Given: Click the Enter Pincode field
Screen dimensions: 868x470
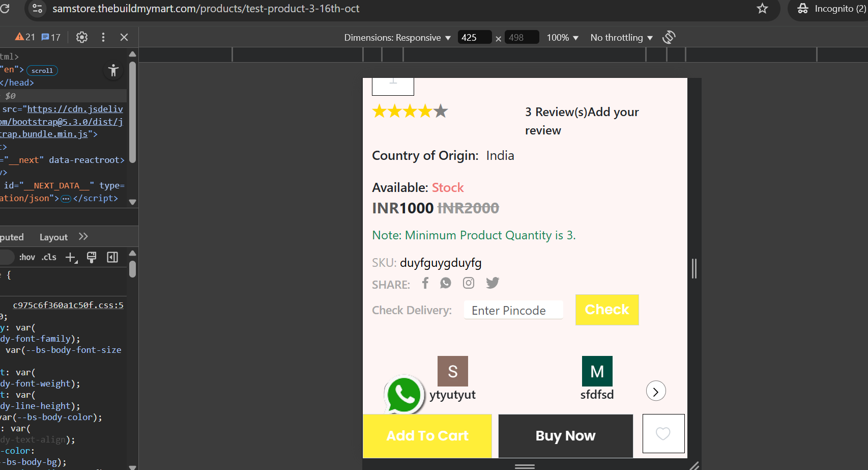Looking at the screenshot, I should coord(513,310).
